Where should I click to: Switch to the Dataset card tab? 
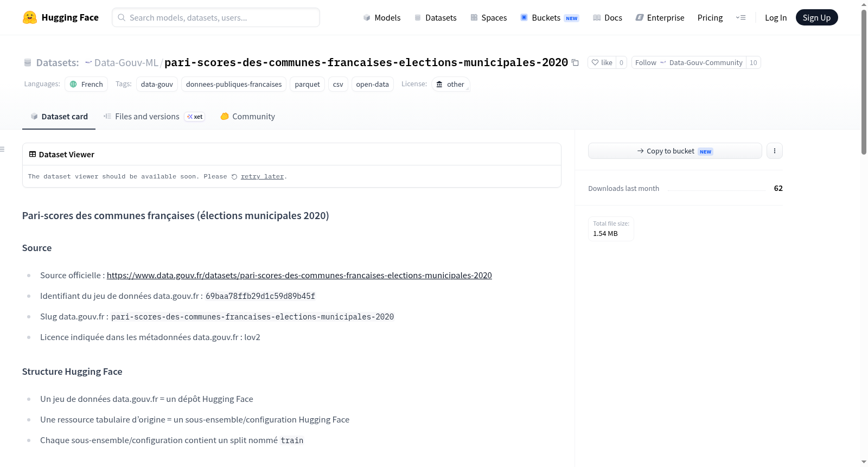(x=59, y=117)
